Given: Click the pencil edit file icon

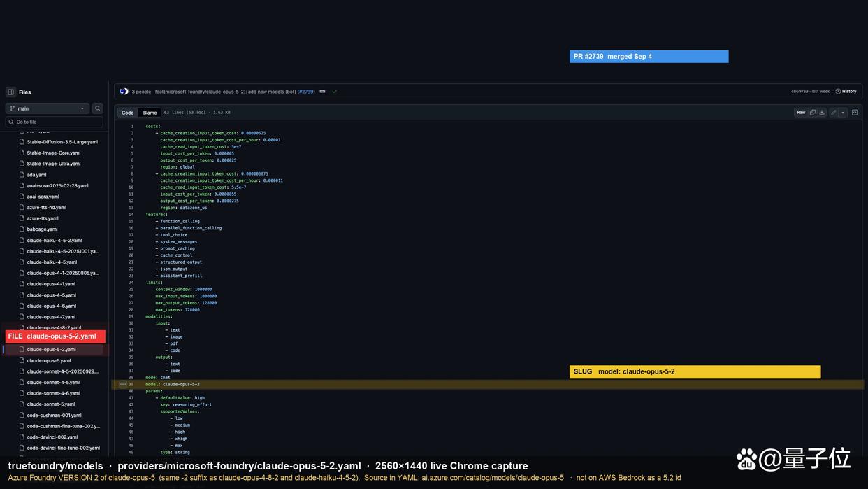Looking at the screenshot, I should pyautogui.click(x=833, y=112).
